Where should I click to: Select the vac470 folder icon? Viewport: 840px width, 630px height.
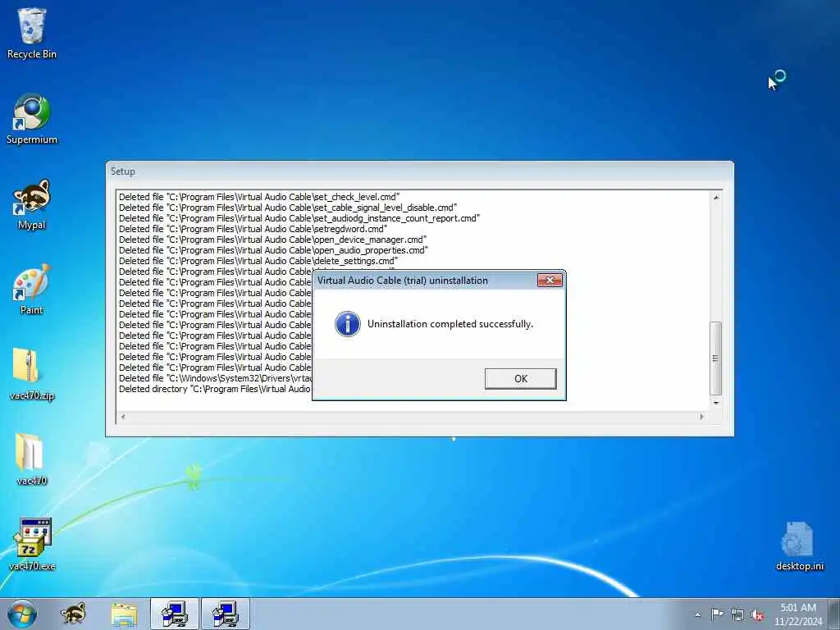(x=32, y=459)
